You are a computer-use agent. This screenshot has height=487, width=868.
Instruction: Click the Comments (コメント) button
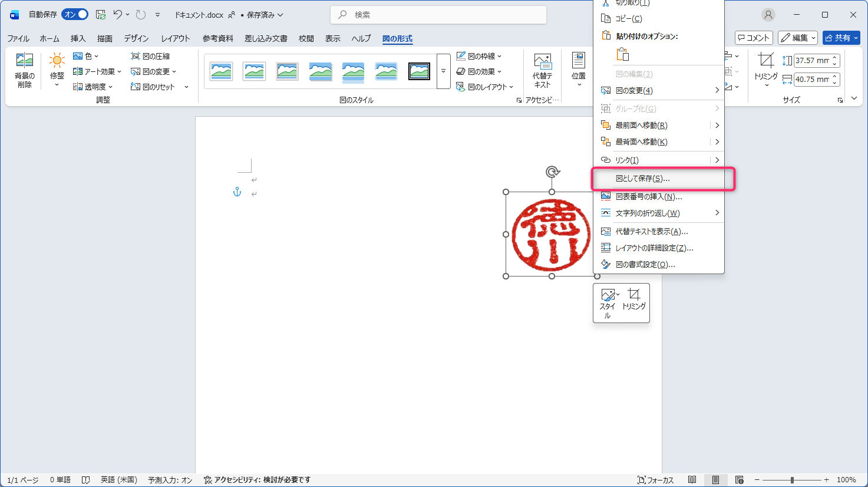click(754, 38)
